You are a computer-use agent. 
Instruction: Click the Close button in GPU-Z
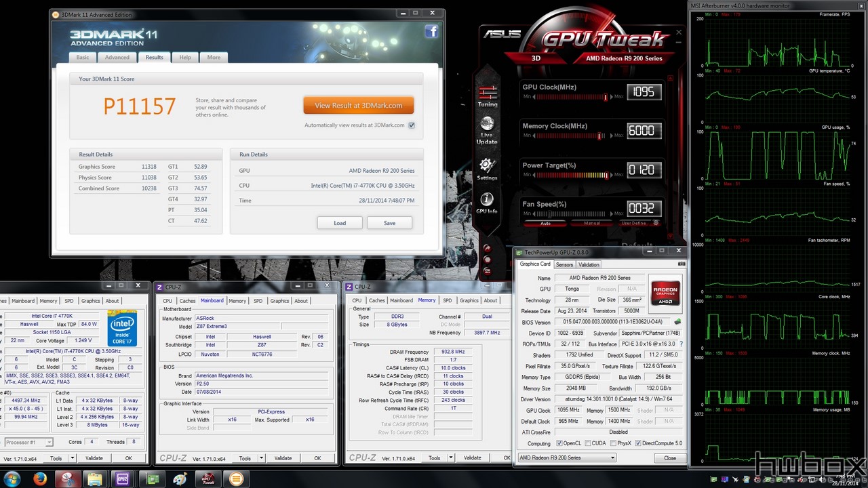coord(670,457)
